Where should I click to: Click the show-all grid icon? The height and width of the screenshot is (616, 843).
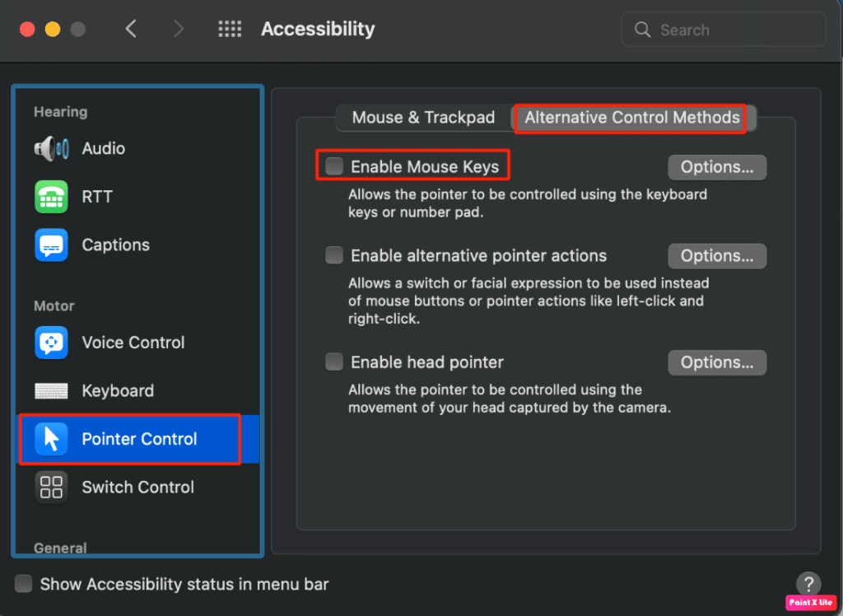[230, 29]
